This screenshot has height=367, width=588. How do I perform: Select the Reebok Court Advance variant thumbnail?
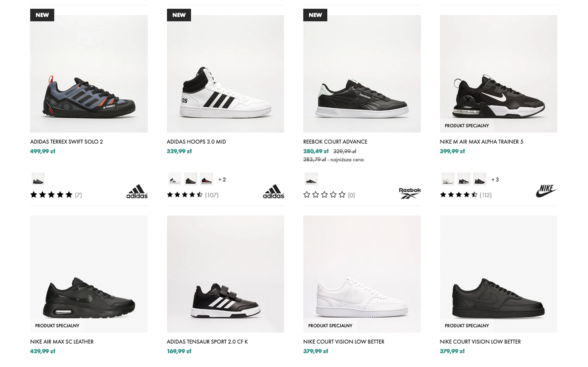pos(311,179)
